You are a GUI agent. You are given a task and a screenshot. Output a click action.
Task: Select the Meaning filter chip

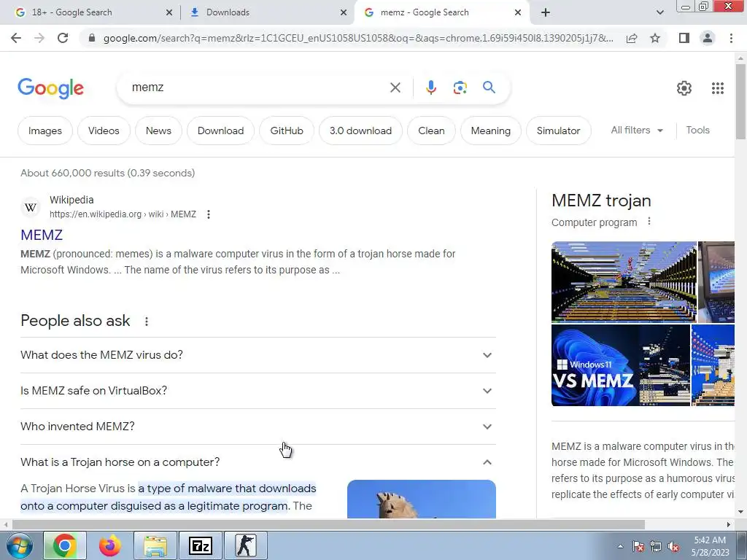pos(491,131)
